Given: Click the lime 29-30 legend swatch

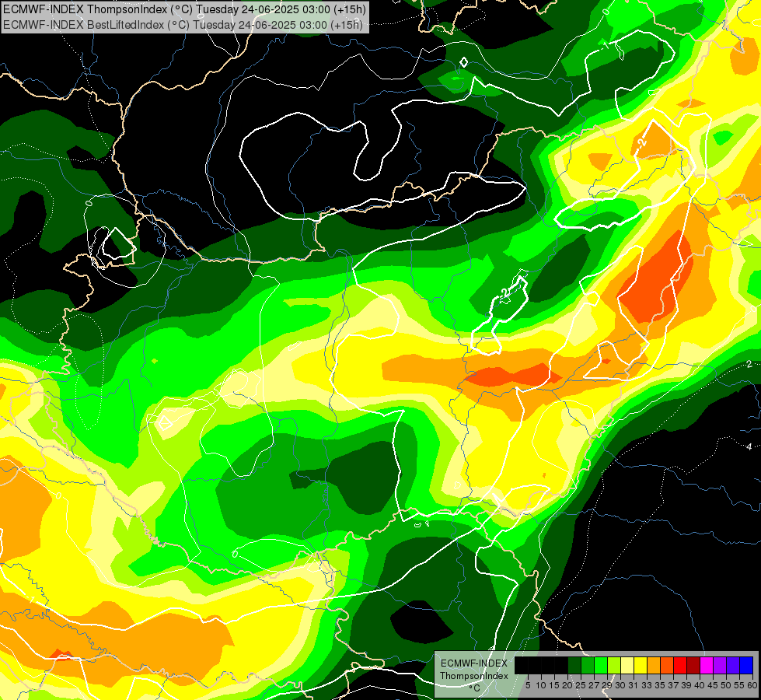Looking at the screenshot, I should pyautogui.click(x=614, y=665).
